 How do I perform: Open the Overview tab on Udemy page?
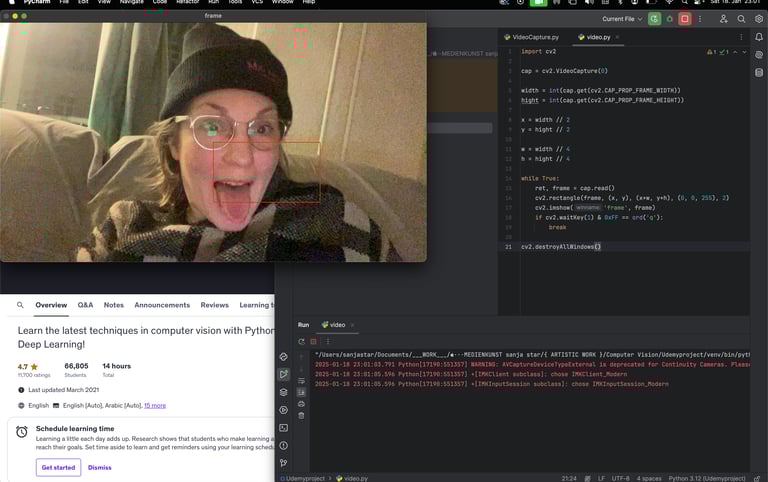(51, 305)
